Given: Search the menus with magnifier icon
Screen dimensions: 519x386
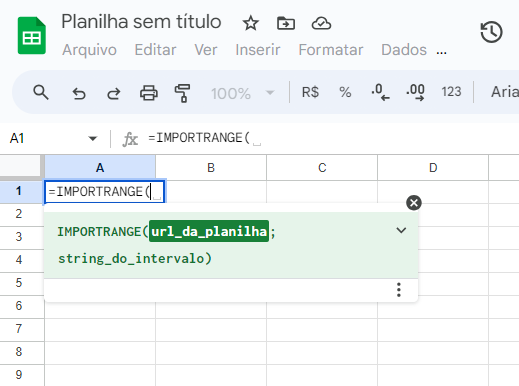Looking at the screenshot, I should coord(41,92).
